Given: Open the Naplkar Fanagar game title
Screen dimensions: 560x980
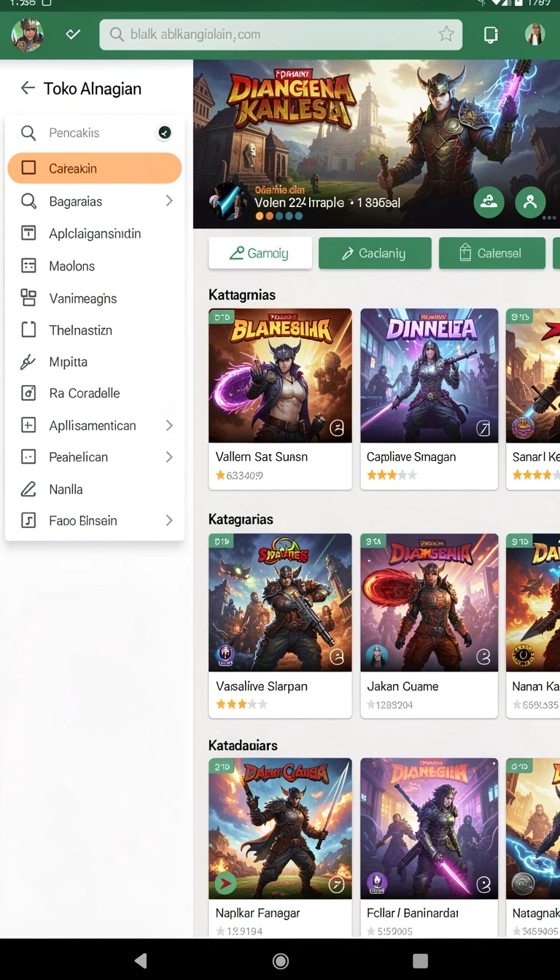Looking at the screenshot, I should pyautogui.click(x=258, y=912).
